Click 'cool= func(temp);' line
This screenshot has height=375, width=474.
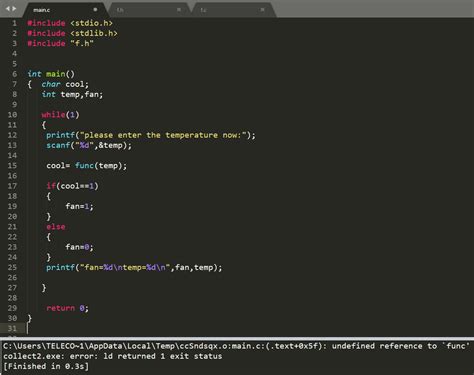(87, 166)
